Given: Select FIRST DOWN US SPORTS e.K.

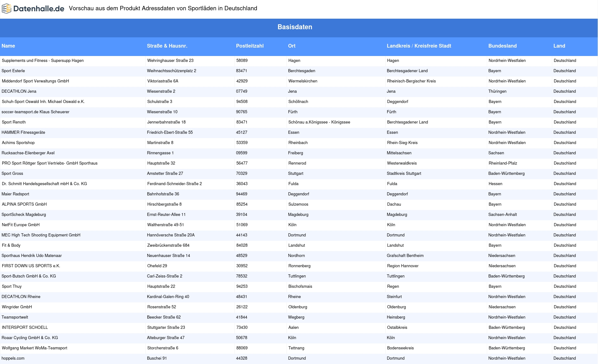Looking at the screenshot, I should pos(31,266).
